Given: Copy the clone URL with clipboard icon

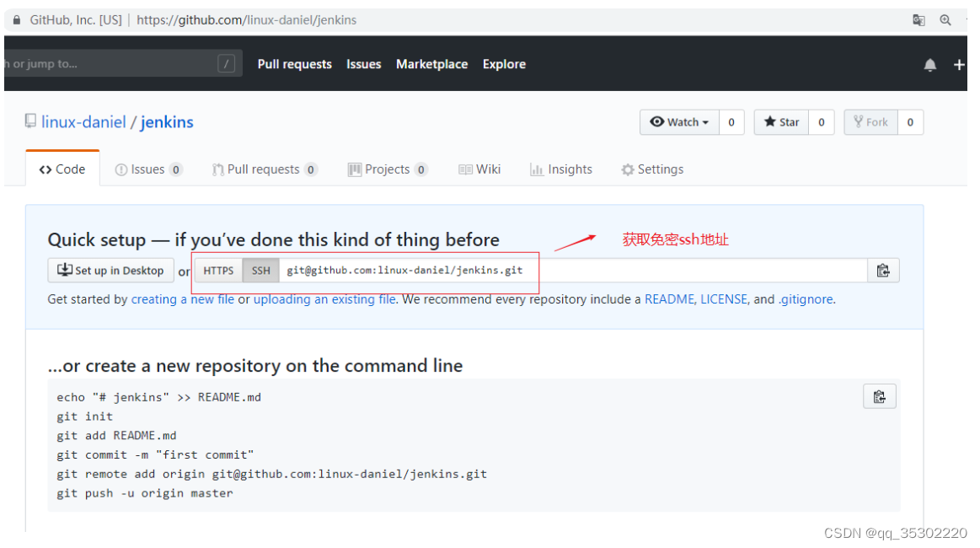Looking at the screenshot, I should click(x=883, y=271).
